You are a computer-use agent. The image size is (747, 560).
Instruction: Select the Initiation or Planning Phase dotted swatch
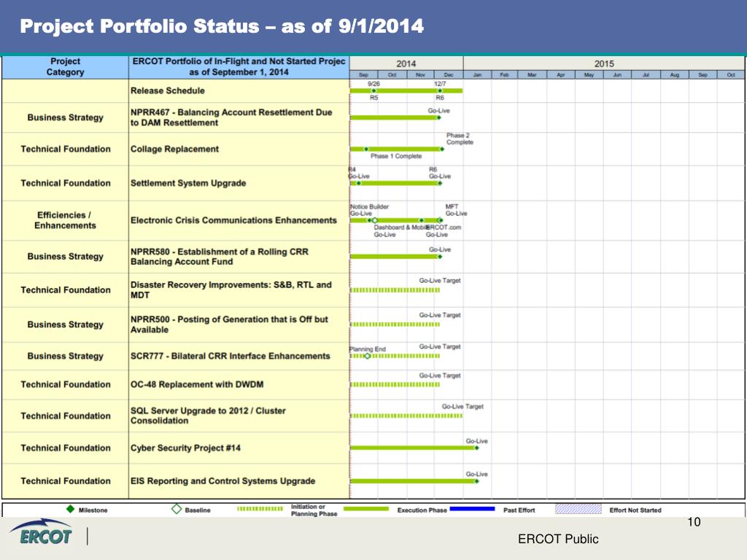tap(260, 509)
